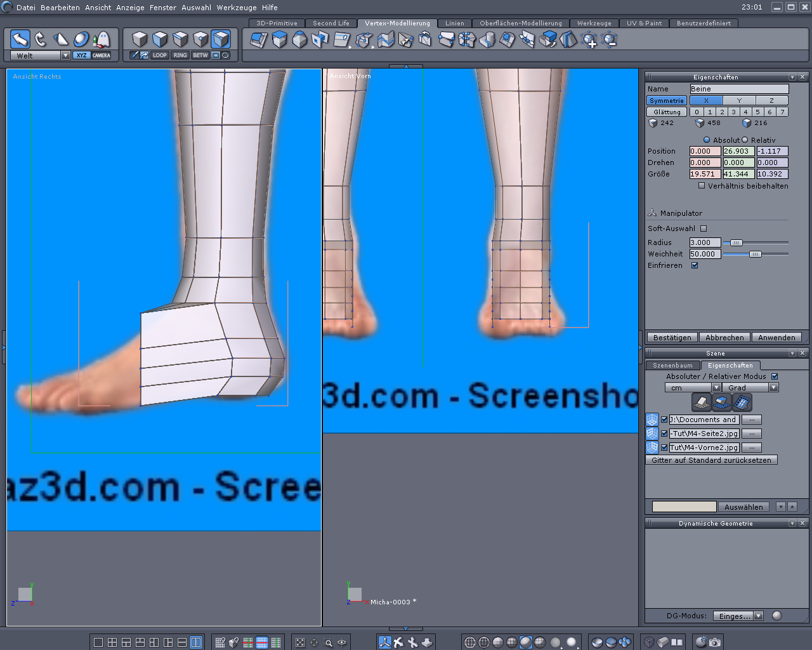Uncheck the M4-Seite2.jpg image checkbox
Image resolution: width=812 pixels, height=650 pixels.
pos(664,434)
